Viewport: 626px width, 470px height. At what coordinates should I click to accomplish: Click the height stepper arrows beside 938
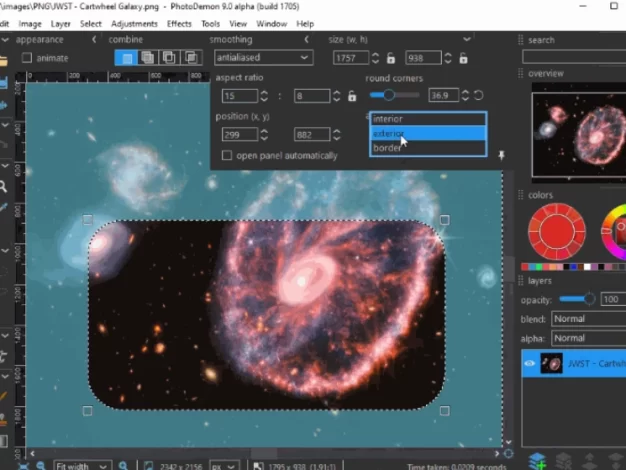pyautogui.click(x=448, y=58)
